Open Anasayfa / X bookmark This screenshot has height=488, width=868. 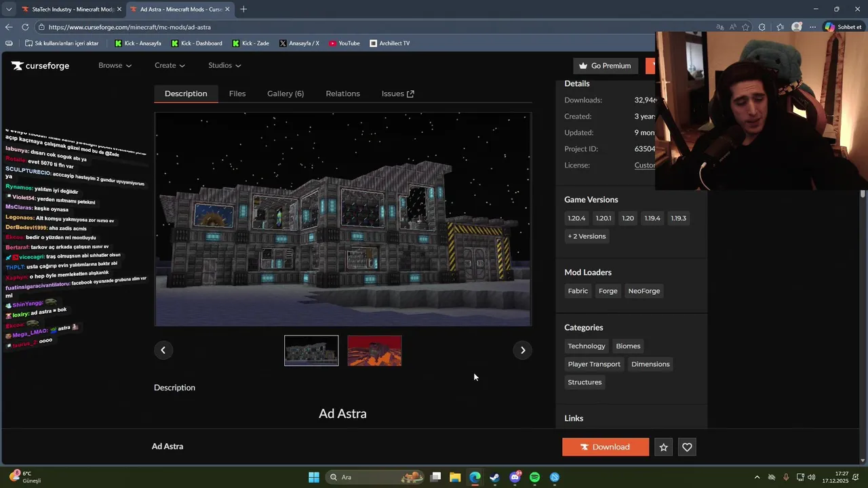click(299, 43)
